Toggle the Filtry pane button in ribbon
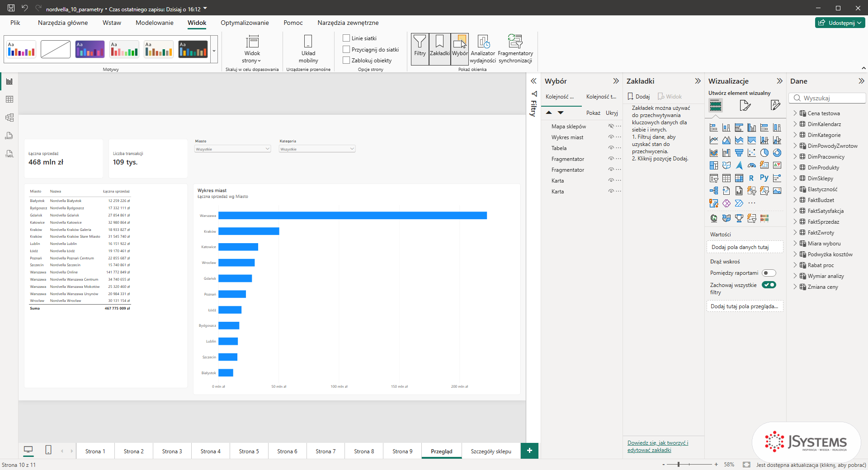Viewport: 868px width, 470px height. 420,49
